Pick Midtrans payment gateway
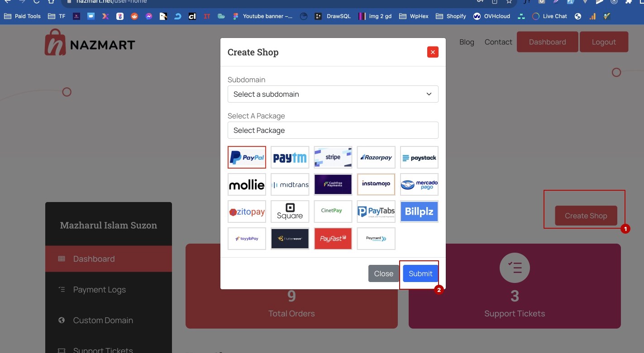644x353 pixels. (290, 184)
